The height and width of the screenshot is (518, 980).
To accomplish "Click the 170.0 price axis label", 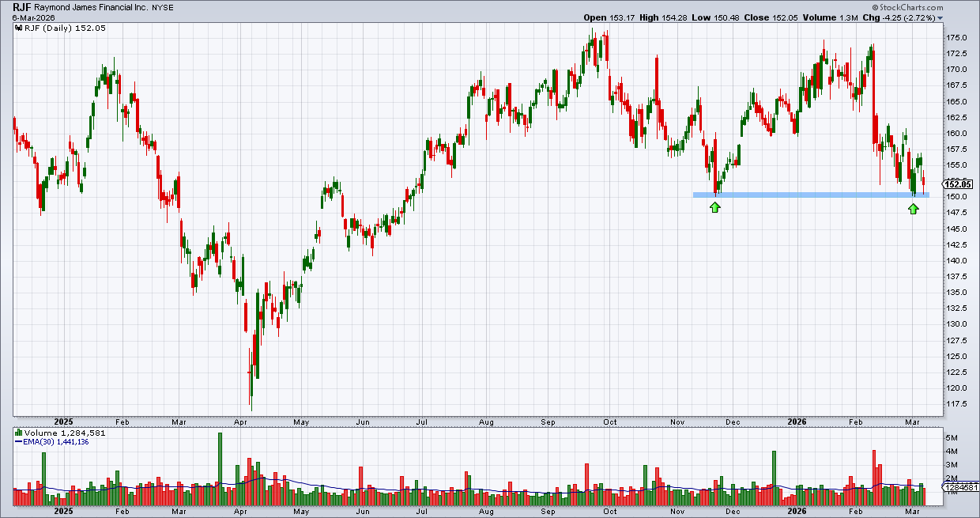I will click(x=957, y=70).
